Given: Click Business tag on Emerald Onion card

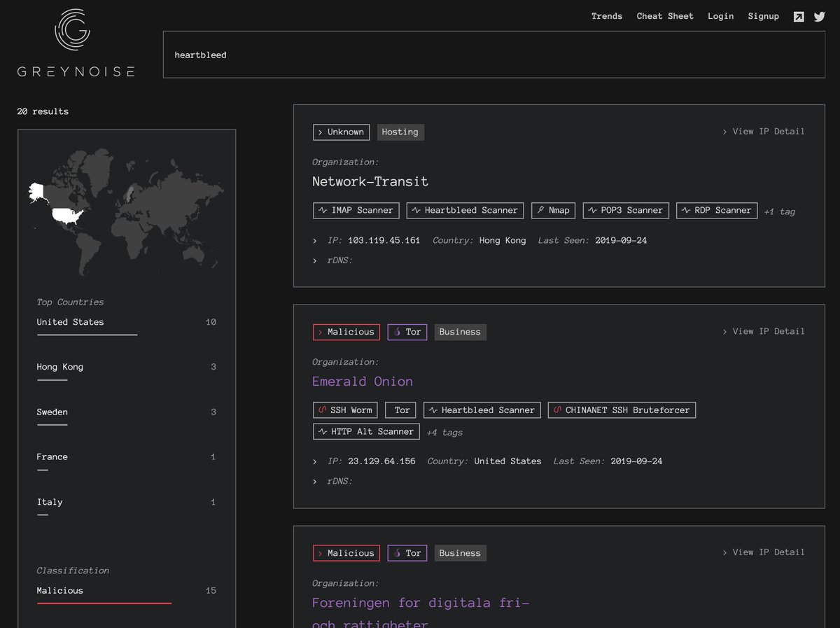Looking at the screenshot, I should click(460, 332).
